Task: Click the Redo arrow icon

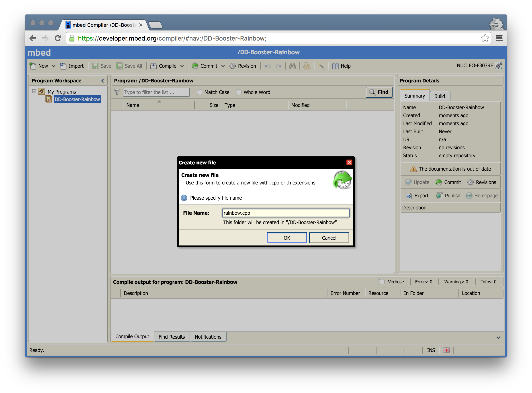Action: pos(278,66)
